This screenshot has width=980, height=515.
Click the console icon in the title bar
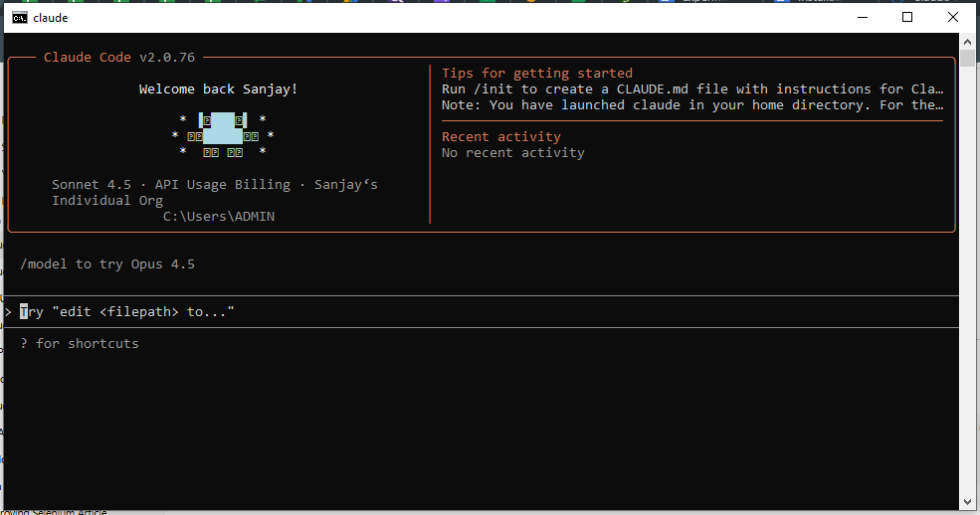click(x=19, y=17)
